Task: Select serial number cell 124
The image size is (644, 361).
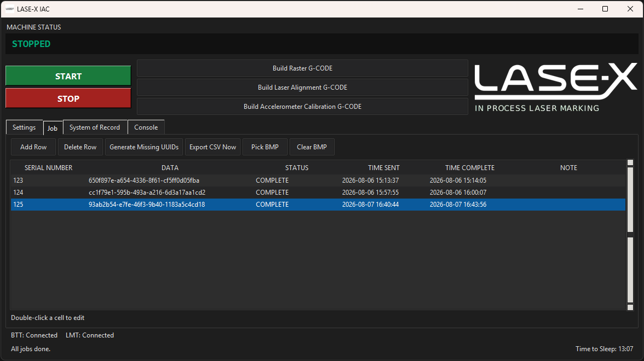Action: [18, 193]
